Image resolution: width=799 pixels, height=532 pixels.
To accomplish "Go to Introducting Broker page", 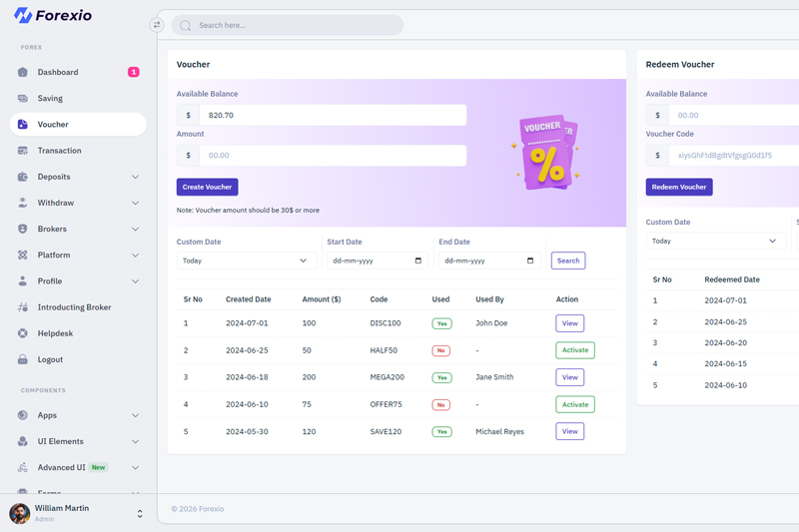I will [x=74, y=307].
